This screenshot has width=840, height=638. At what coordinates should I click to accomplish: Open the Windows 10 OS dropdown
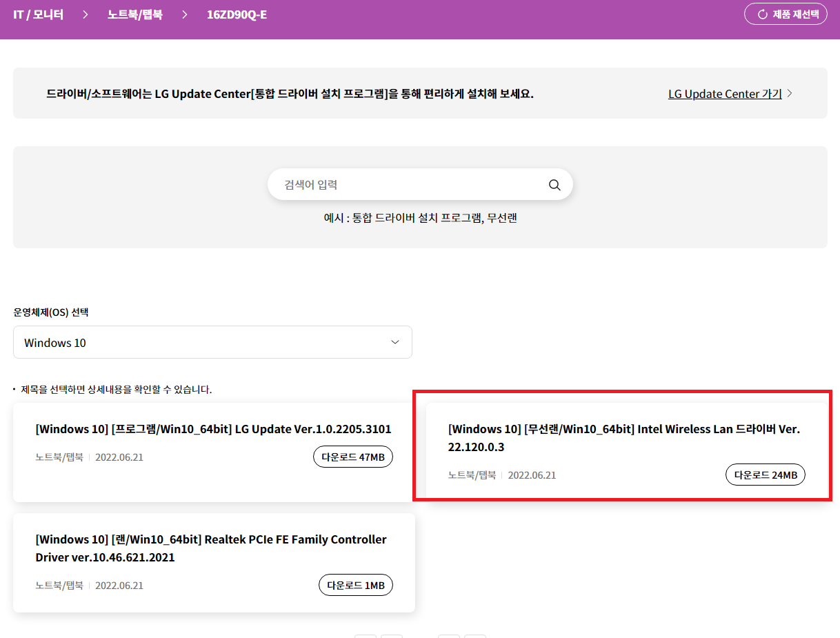(x=212, y=342)
